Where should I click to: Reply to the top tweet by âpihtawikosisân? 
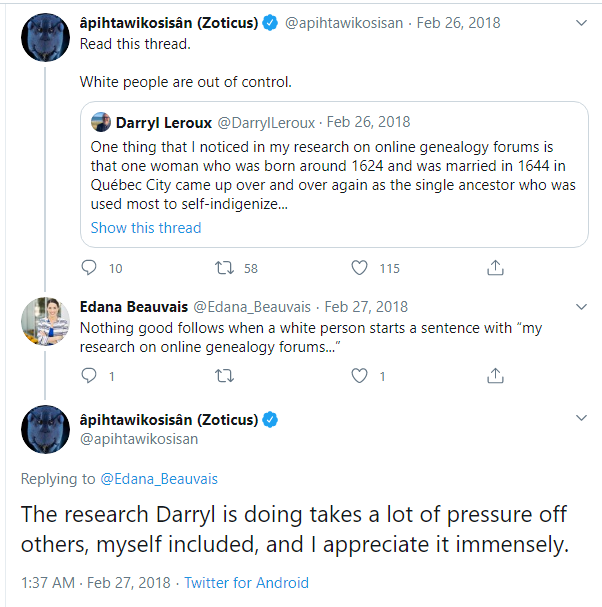89,268
